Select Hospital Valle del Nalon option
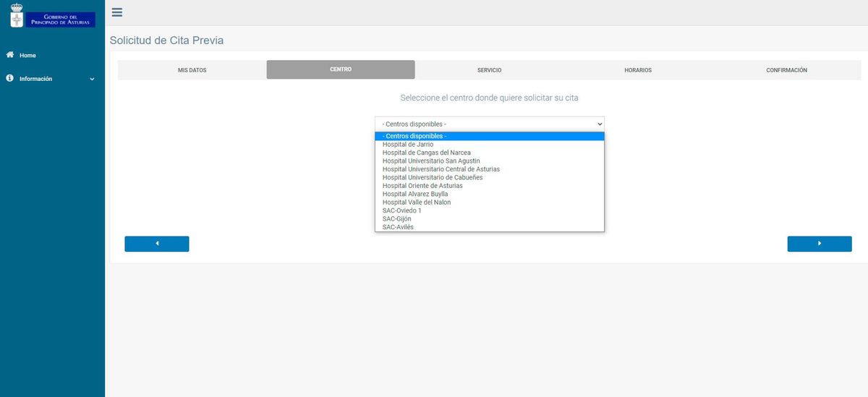The width and height of the screenshot is (868, 397). pyautogui.click(x=417, y=202)
